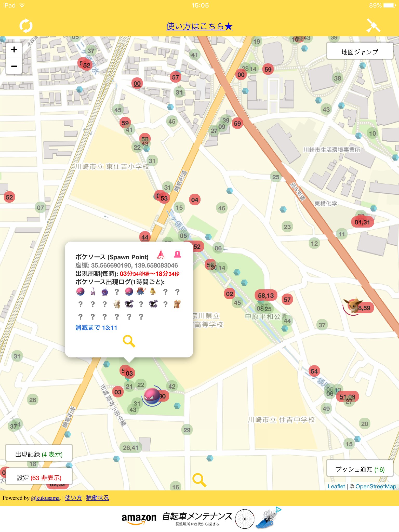Tap first Voltorb icon in spawn log
This screenshot has height=532, width=399.
80,292
